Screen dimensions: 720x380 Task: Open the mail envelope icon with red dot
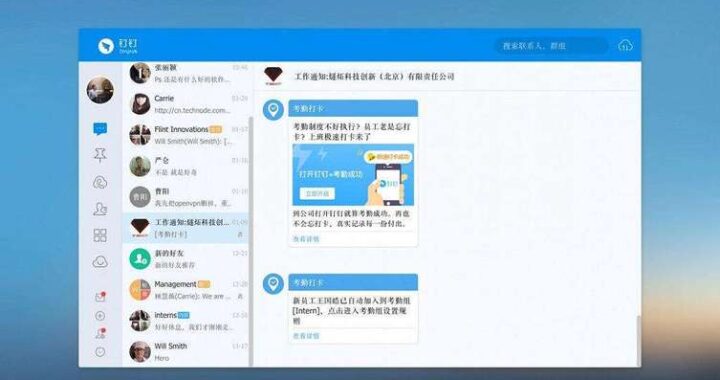100,297
